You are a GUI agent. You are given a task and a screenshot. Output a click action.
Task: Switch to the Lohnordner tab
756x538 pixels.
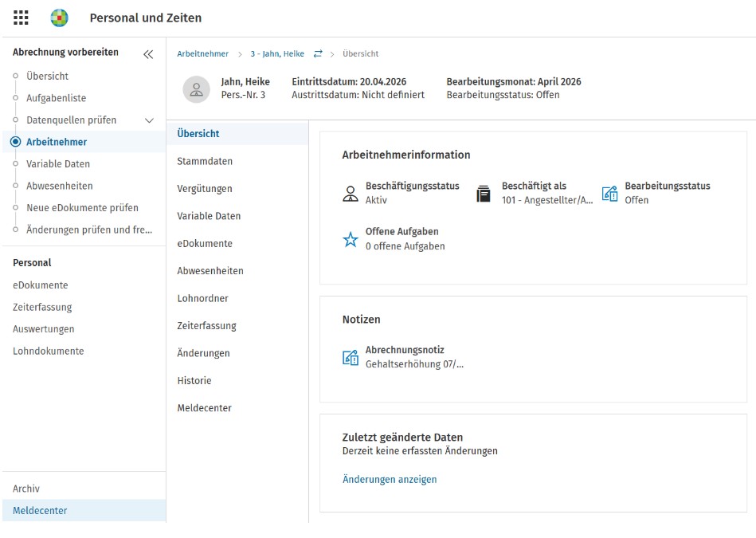coord(202,299)
